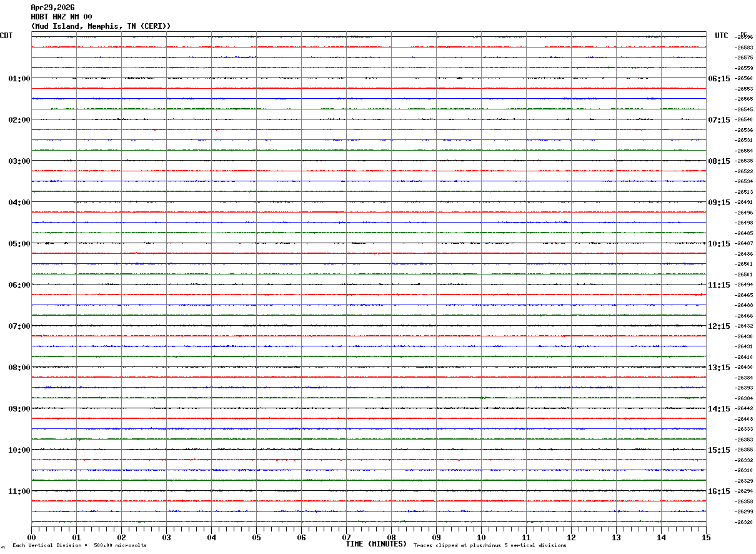Click minute 15 on the TIME (MINUTES) axis
The width and height of the screenshot is (756, 554).
(706, 537)
